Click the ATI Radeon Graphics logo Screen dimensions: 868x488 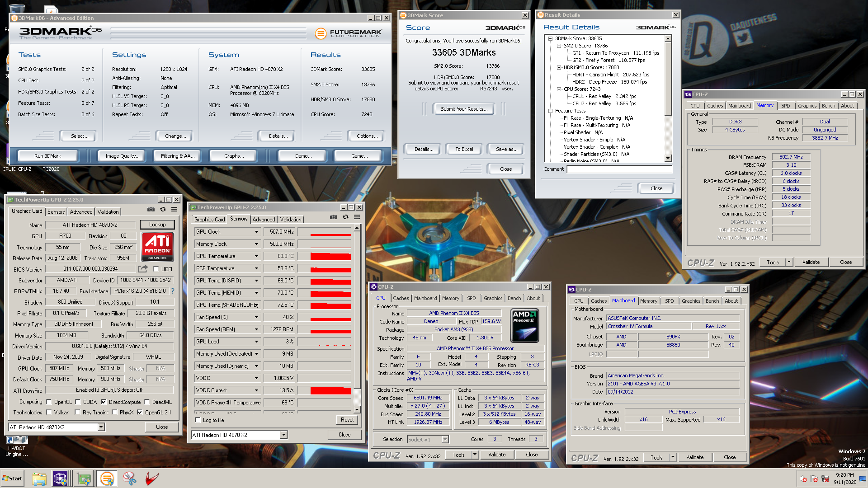tap(157, 247)
